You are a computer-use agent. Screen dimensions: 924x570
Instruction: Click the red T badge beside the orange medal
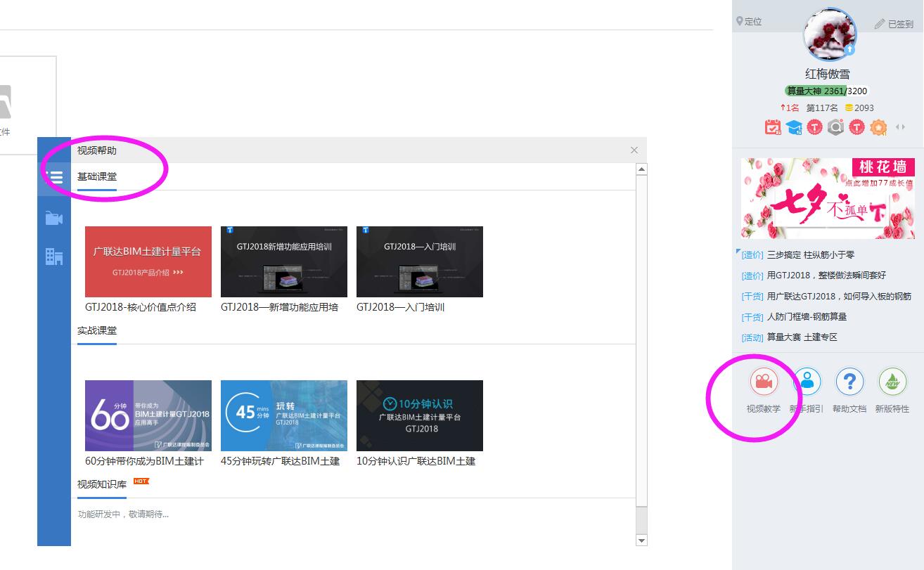856,127
